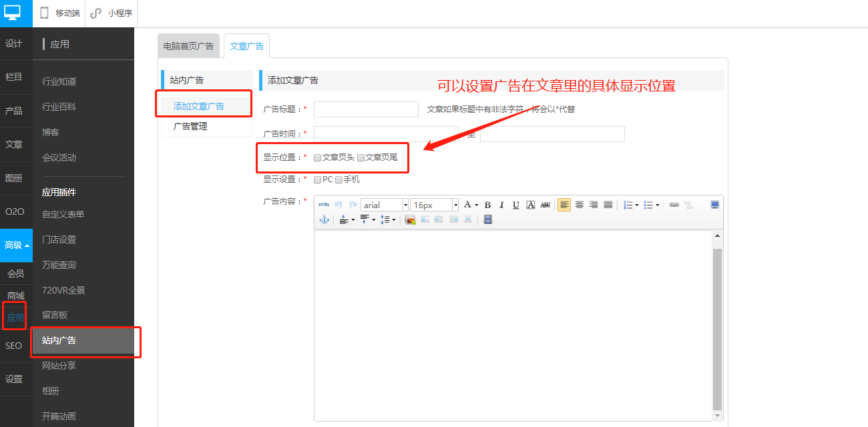Align text left

pyautogui.click(x=564, y=205)
